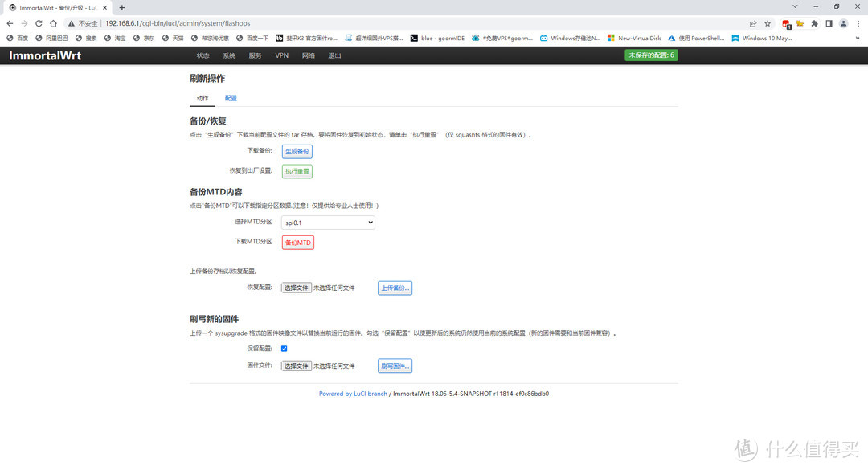Open the 网络 menu
The height and width of the screenshot is (470, 868).
click(309, 55)
